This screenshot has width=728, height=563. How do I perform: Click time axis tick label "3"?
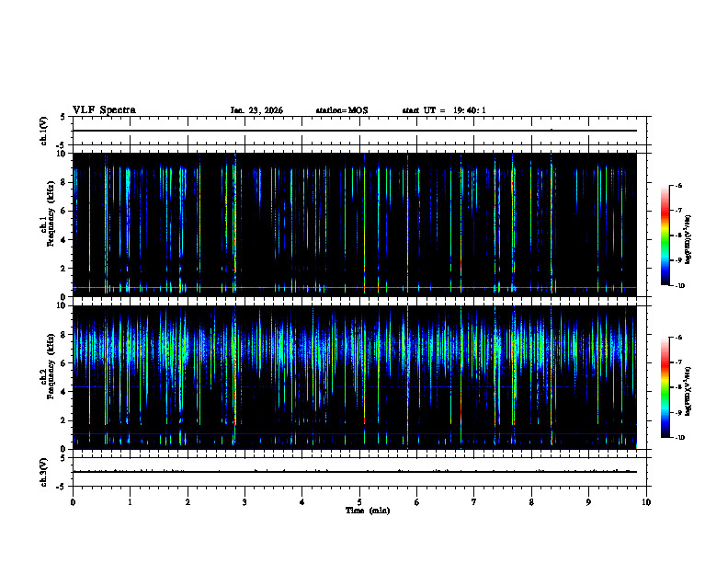(x=245, y=502)
